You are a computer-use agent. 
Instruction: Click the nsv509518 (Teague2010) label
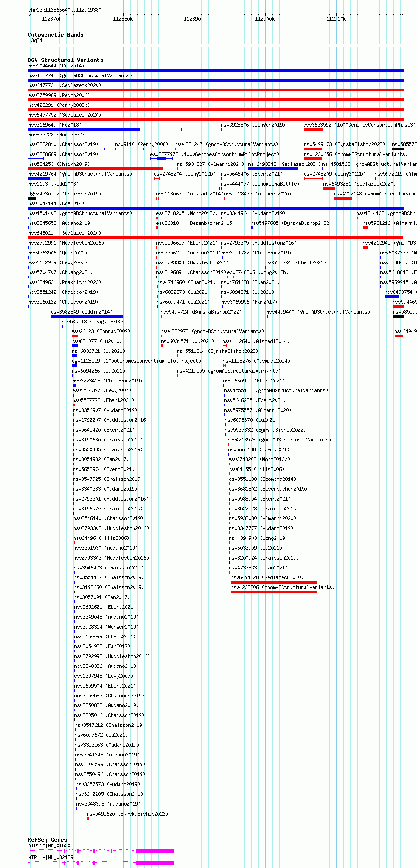pyautogui.click(x=92, y=322)
